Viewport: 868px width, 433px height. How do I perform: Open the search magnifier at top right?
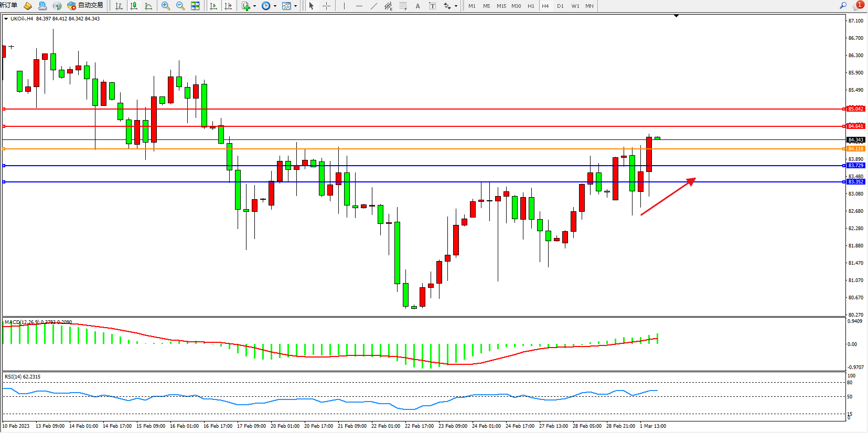(843, 5)
